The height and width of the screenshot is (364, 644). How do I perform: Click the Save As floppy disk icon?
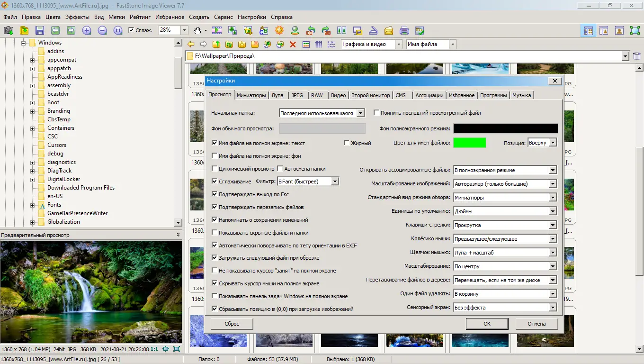click(40, 30)
